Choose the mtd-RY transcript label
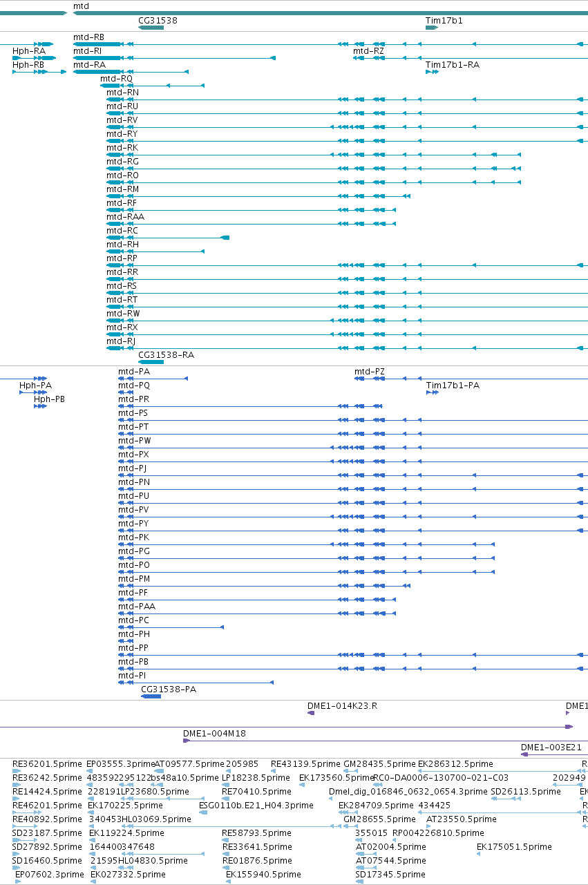 tap(122, 134)
